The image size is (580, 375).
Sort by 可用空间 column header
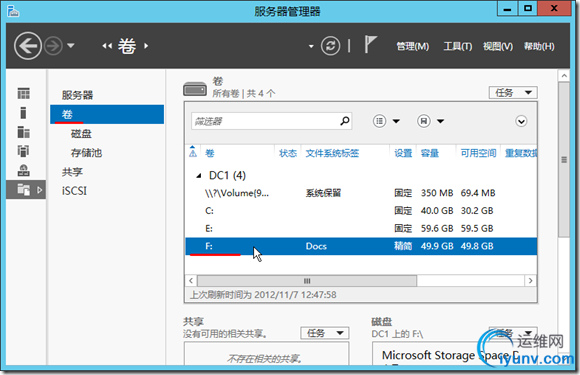pos(478,153)
